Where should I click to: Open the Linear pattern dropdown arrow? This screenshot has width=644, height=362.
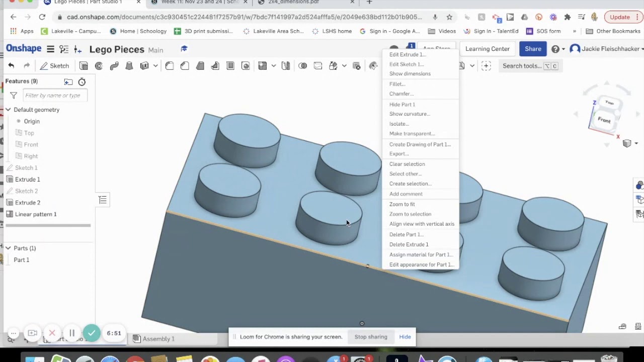pyautogui.click(x=273, y=66)
